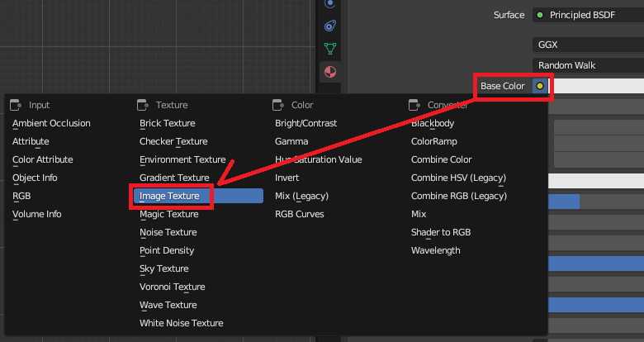The height and width of the screenshot is (342, 644).
Task: Click the green dot beside Principled BSDF
Action: [x=540, y=15]
